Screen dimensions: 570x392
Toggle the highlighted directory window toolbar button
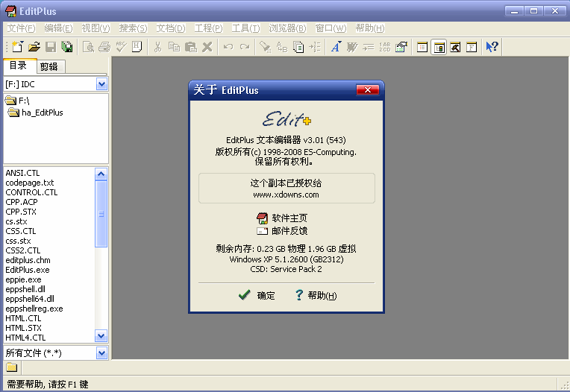click(439, 47)
